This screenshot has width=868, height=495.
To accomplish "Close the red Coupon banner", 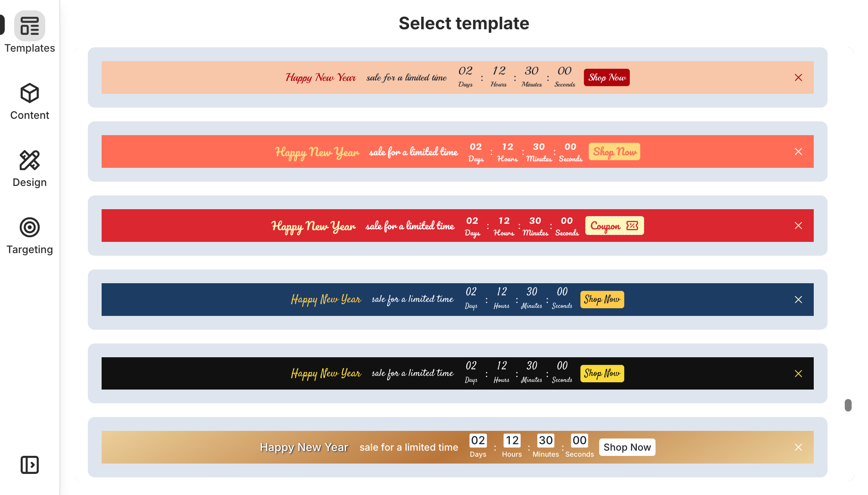I will [x=798, y=226].
